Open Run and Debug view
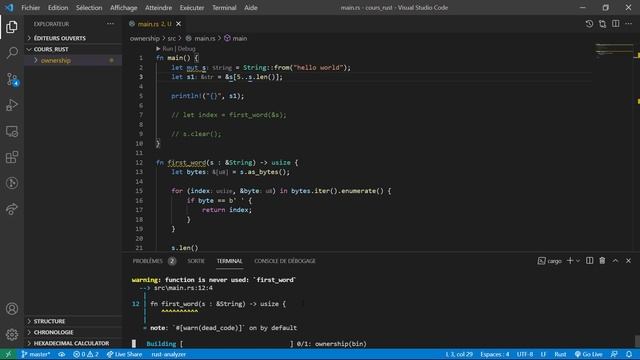The height and width of the screenshot is (360, 640). tap(12, 105)
